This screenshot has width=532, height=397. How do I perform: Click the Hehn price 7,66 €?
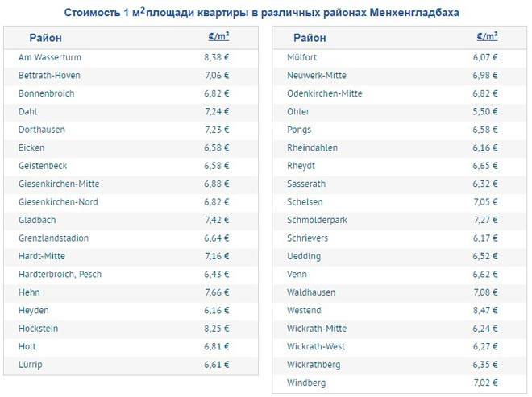coord(217,292)
